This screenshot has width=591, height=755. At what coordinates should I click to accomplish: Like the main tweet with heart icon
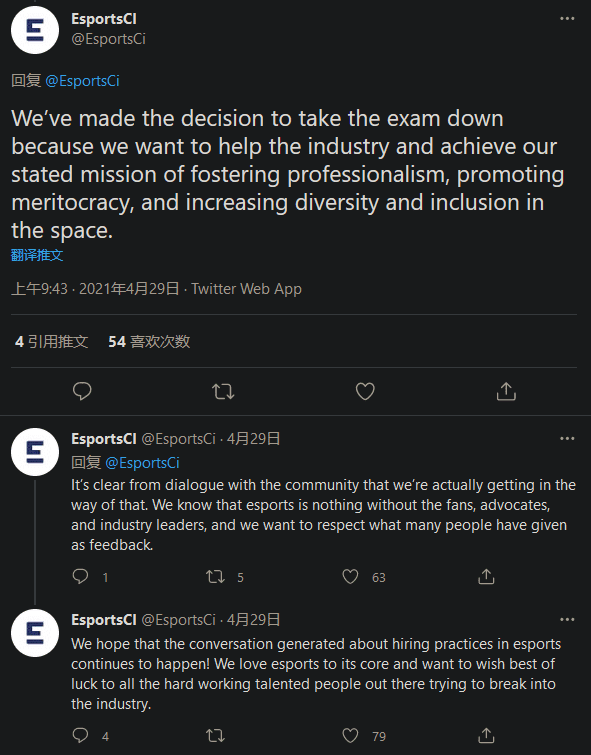pos(365,391)
